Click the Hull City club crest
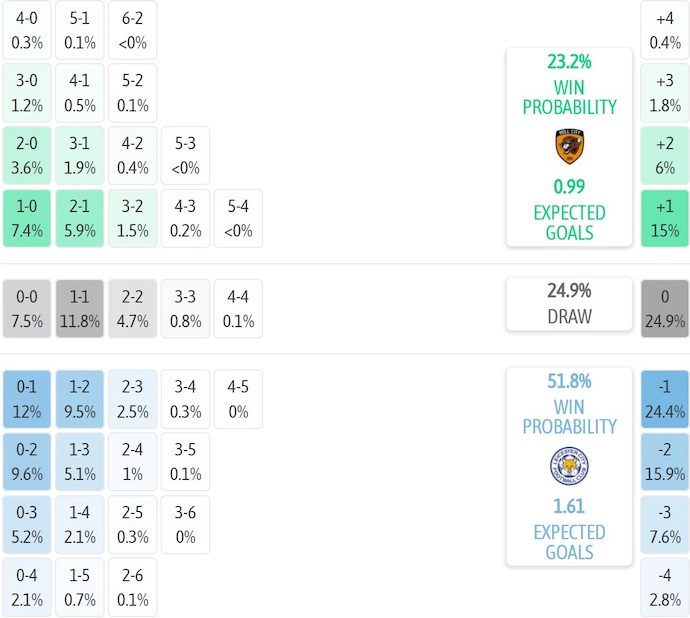Screen dimensions: 690x618 (569, 146)
